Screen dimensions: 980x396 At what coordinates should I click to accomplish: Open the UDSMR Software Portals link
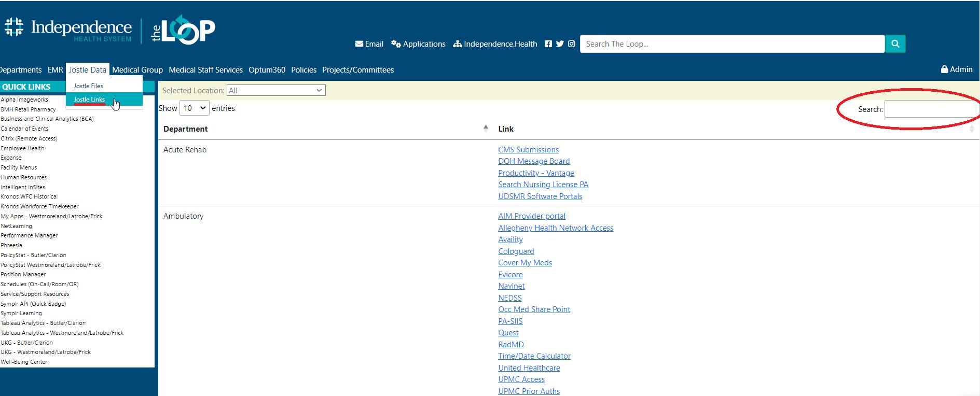(540, 196)
